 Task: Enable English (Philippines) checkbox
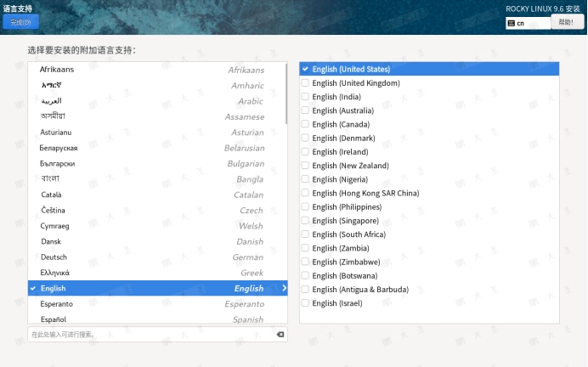[x=305, y=207]
